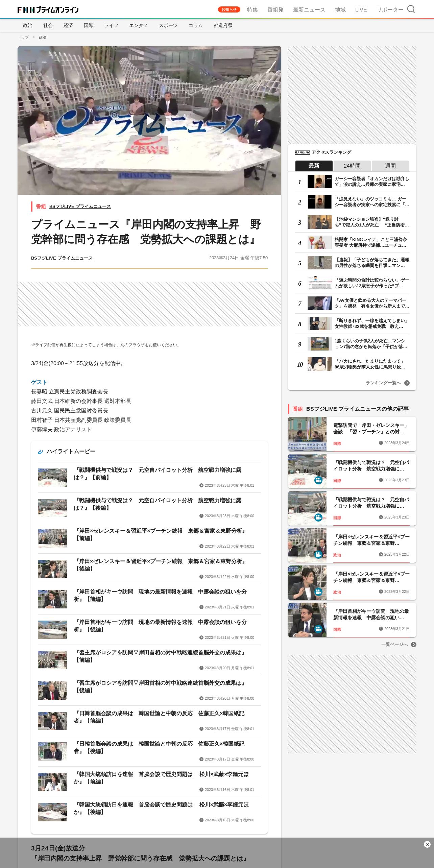Screen dimensions: 434x868
Task: Click the ハイライトムービー swirl icon
Action: 41,452
